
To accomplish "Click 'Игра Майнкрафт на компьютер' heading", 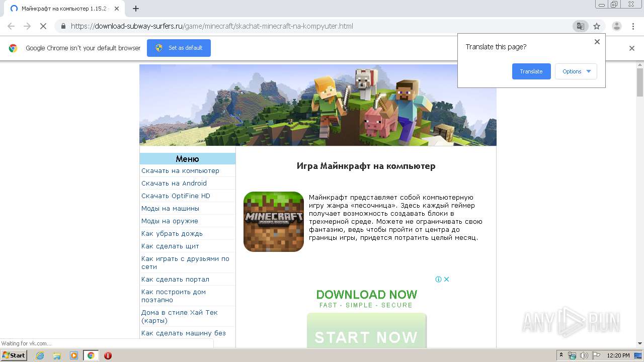I will pyautogui.click(x=366, y=166).
